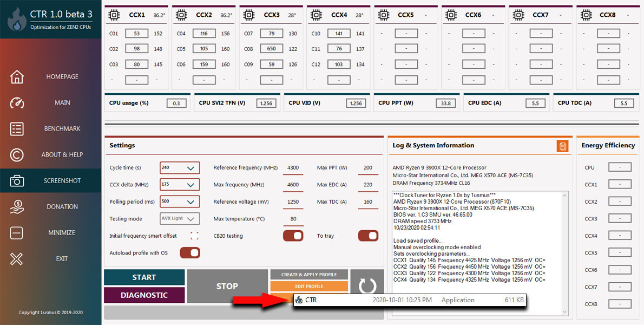Open the Testing mode AVX Light dropdown

[x=180, y=219]
